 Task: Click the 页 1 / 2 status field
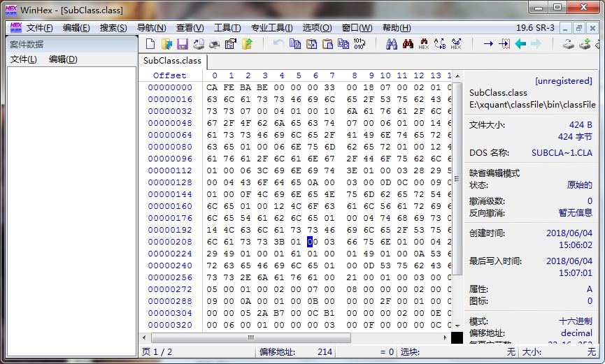(197, 351)
